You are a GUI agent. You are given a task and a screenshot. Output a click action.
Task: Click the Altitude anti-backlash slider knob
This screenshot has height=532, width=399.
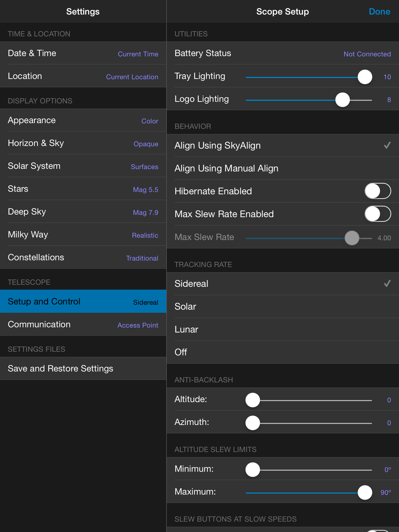click(253, 400)
